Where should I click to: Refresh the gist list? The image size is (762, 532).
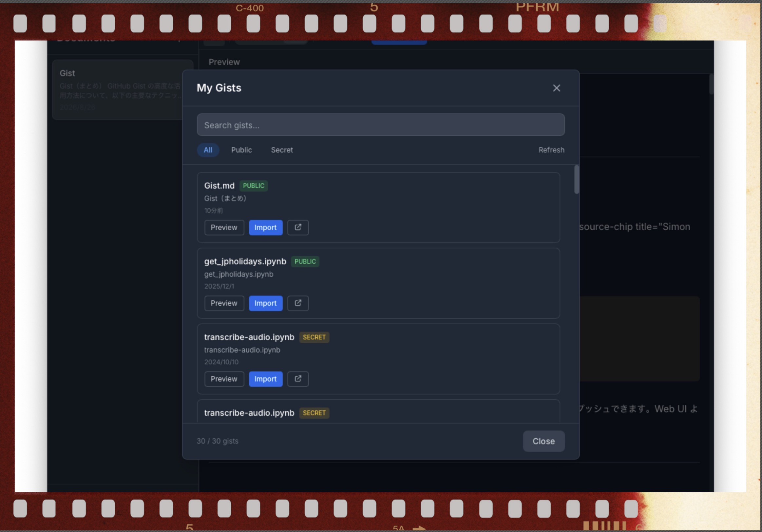(551, 150)
